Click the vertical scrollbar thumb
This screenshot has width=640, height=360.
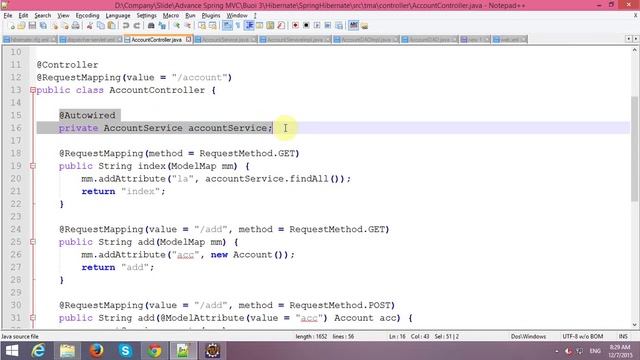pyautogui.click(x=635, y=149)
